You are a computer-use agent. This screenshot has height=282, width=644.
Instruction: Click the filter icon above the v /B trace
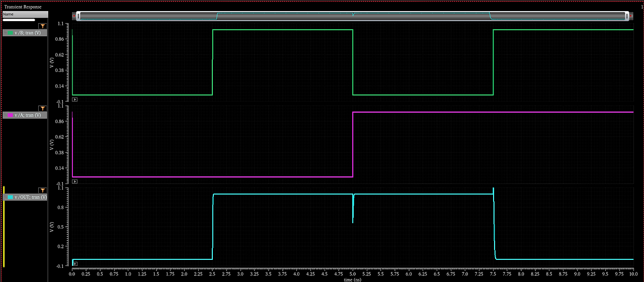point(43,26)
